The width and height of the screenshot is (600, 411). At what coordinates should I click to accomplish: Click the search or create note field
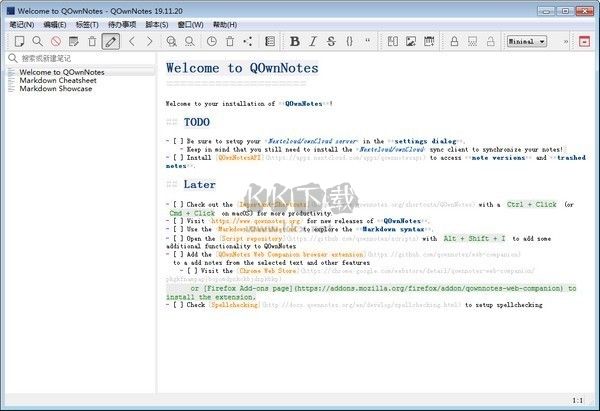click(81, 58)
